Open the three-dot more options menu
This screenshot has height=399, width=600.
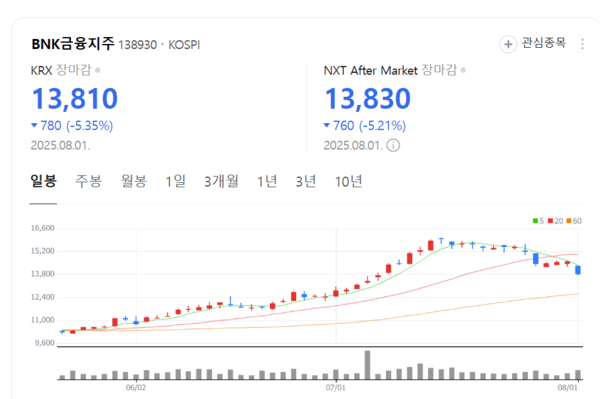point(582,44)
